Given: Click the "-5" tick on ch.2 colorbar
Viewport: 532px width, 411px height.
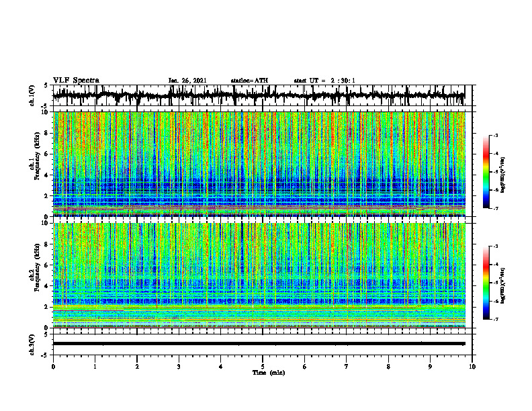Looking at the screenshot, I should click(x=495, y=283).
